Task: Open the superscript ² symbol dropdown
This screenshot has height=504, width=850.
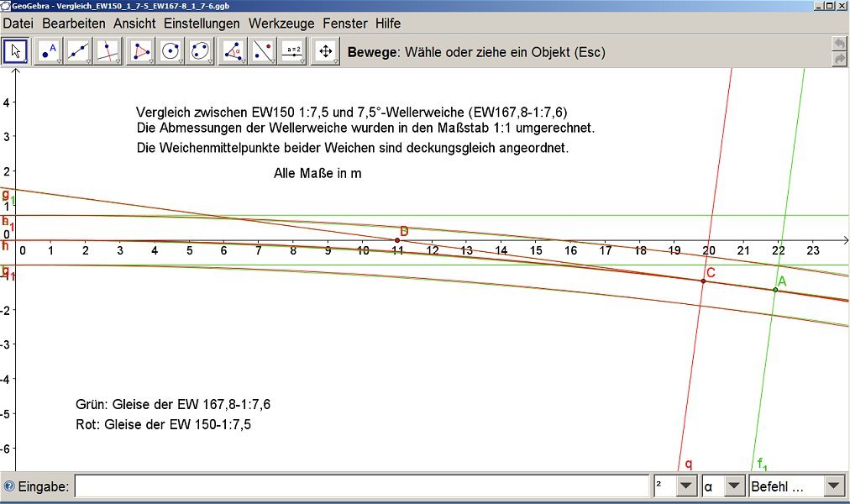Action: click(687, 486)
